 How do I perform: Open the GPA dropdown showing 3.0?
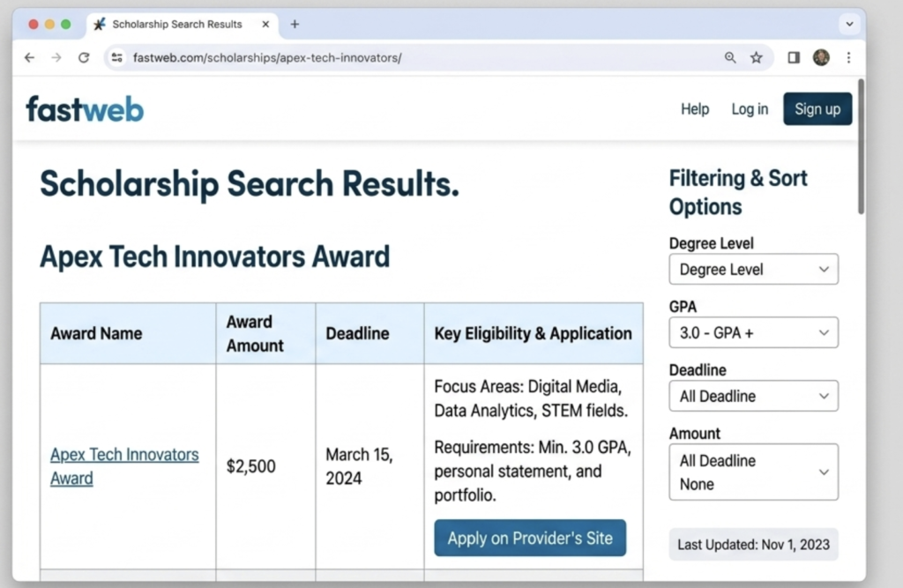(x=753, y=332)
